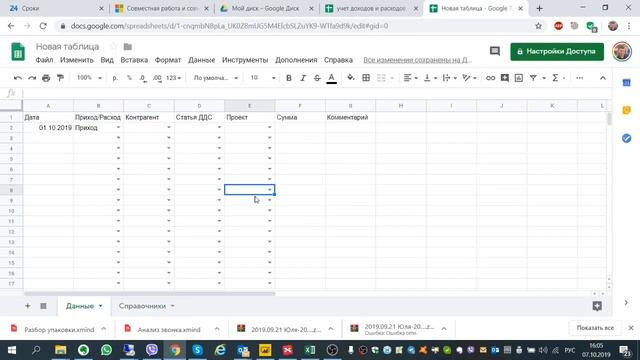Viewport: 640px width, 360px height.
Task: Activate the Paint format tool
Action: pos(60,78)
